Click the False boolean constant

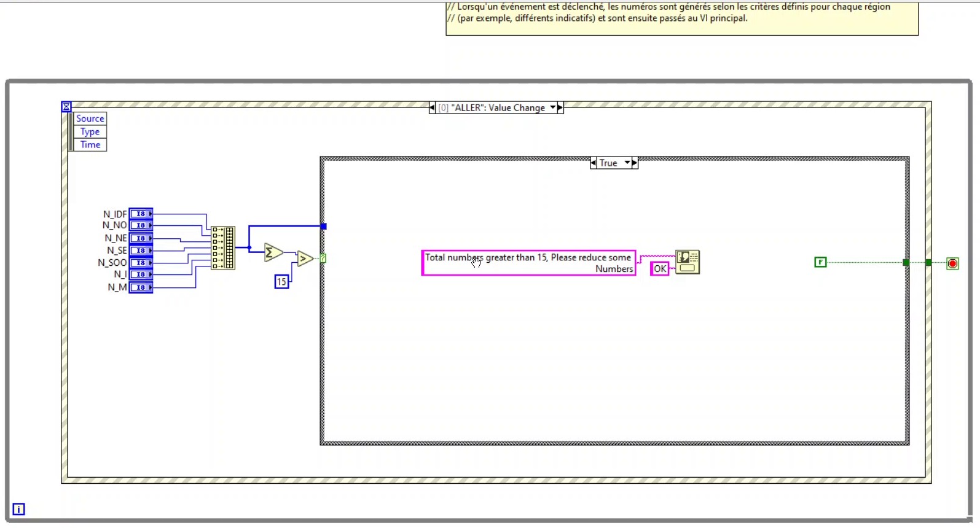point(820,262)
